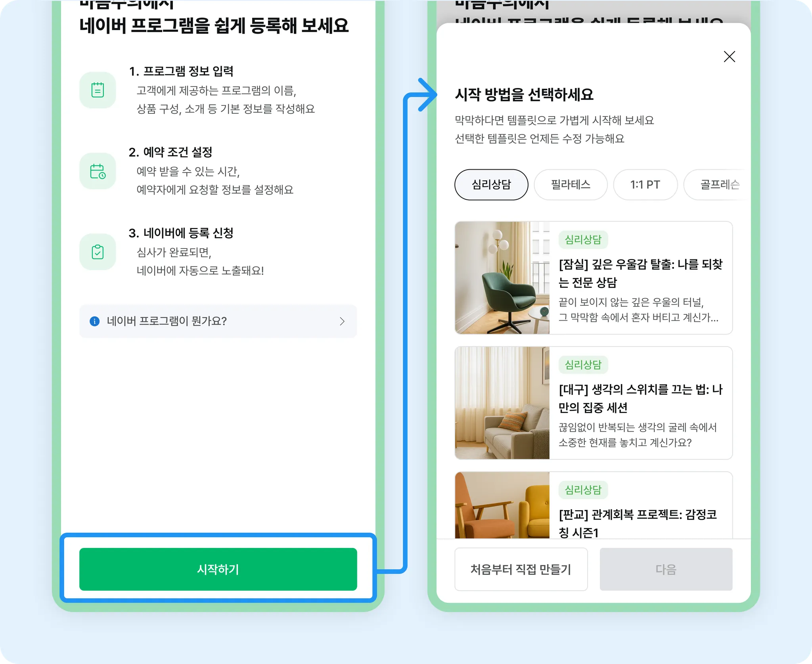This screenshot has width=812, height=664.
Task: Click the blue info icon beside 네이버 프로그램이 뭔가요
Action: tap(94, 321)
